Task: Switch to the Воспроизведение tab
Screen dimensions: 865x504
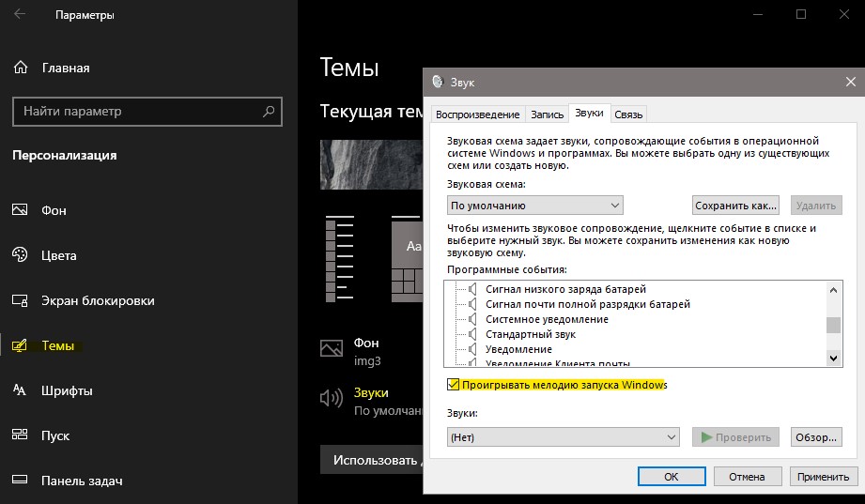Action: pos(478,115)
